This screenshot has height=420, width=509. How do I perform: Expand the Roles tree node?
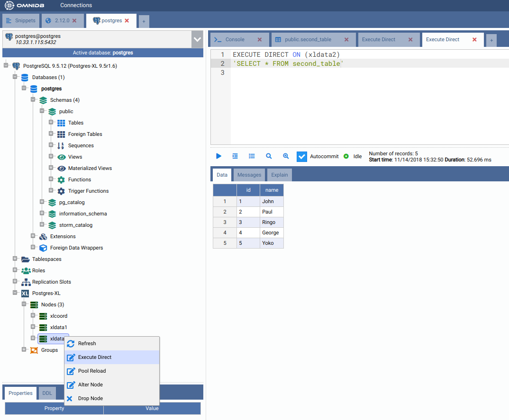(15, 270)
